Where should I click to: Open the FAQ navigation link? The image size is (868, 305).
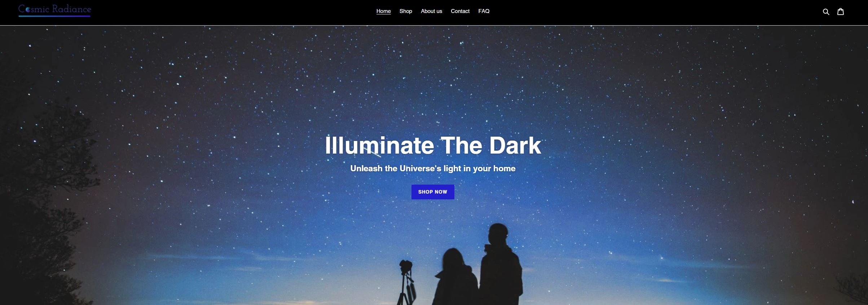tap(484, 11)
